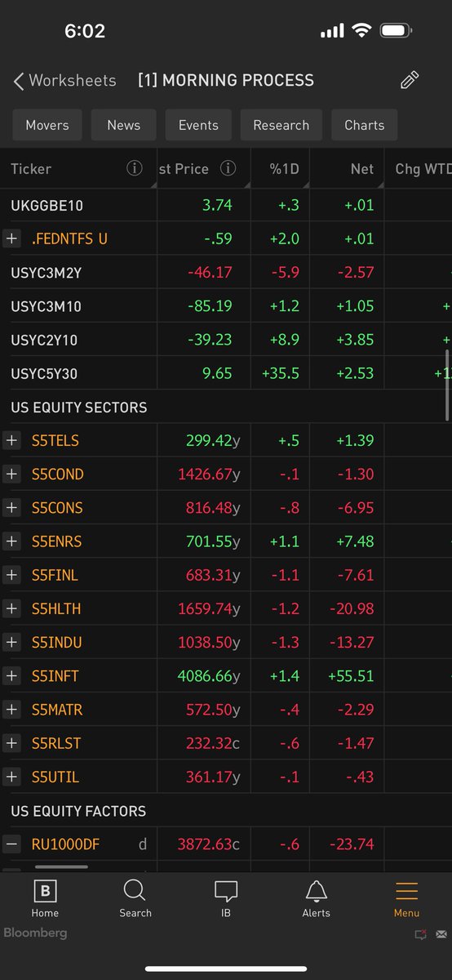Expand the S5MATR row
This screenshot has width=452, height=980.
click(11, 710)
